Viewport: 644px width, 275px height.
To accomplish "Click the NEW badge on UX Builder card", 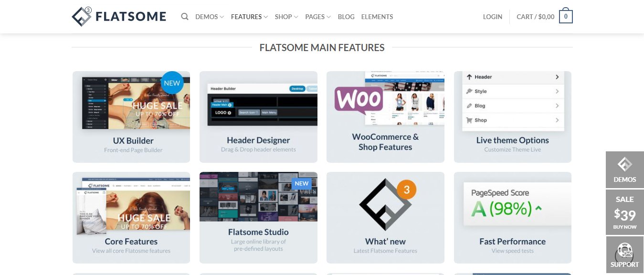I will [172, 83].
